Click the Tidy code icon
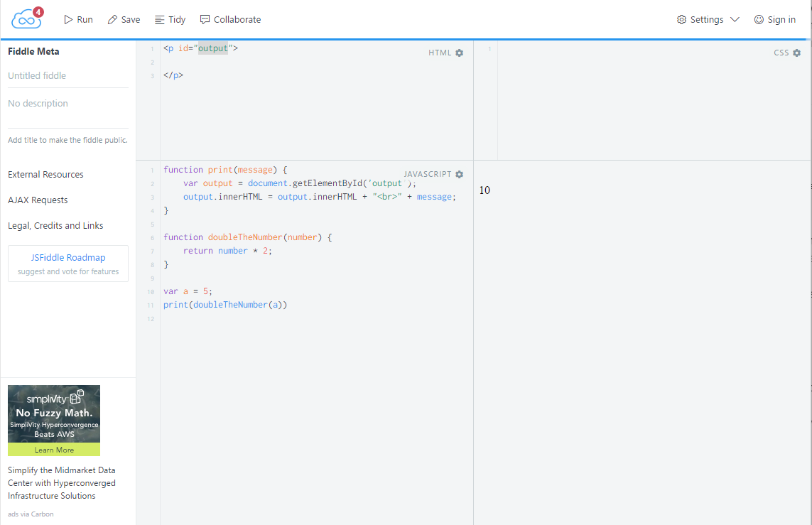812x525 pixels. pos(160,20)
